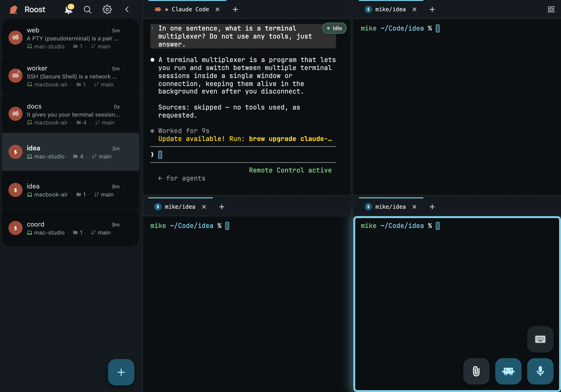
Task: Select the idea session on macbook-air
Action: [70, 190]
